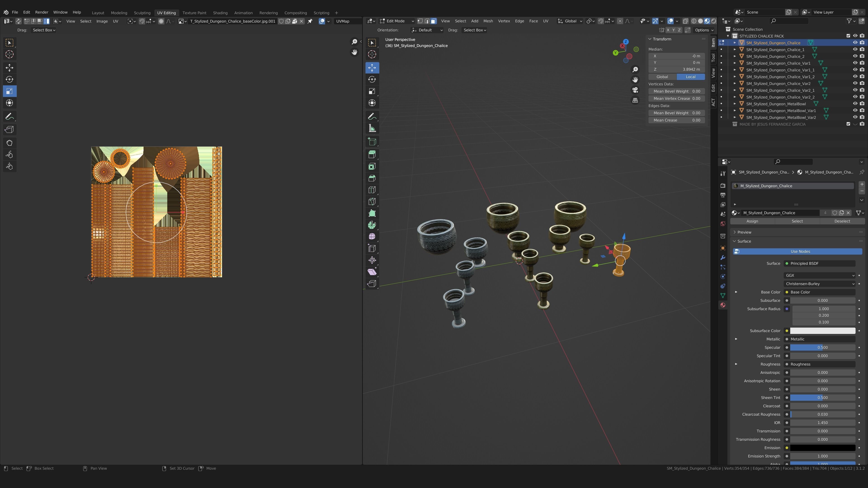Open GGX distribution dropdown
The width and height of the screenshot is (868, 488).
tap(819, 275)
